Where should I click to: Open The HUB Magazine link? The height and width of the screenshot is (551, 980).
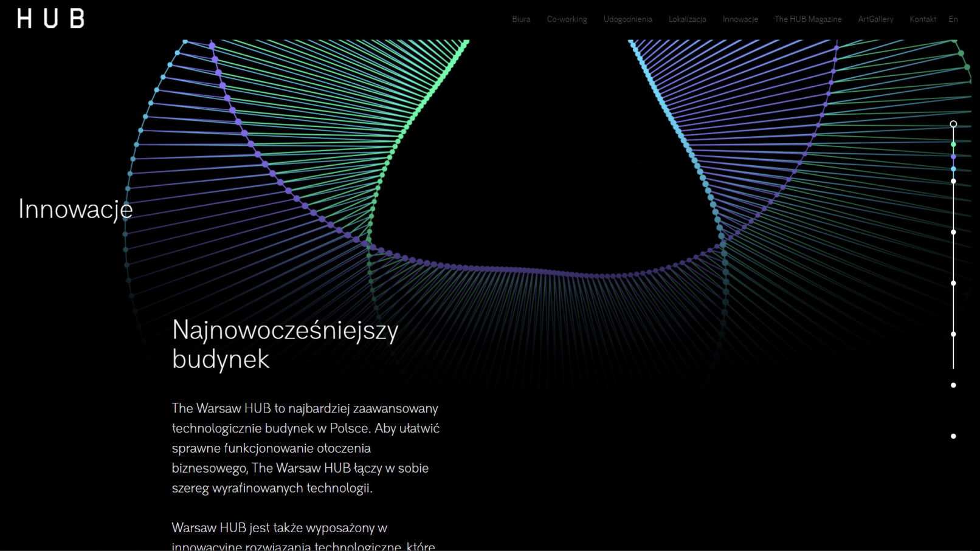808,19
